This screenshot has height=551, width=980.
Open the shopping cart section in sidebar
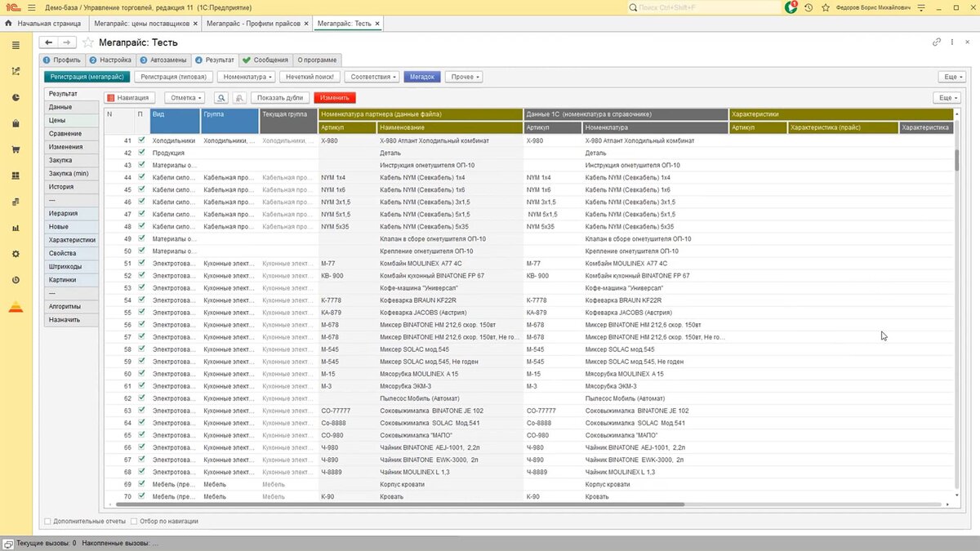[x=16, y=149]
